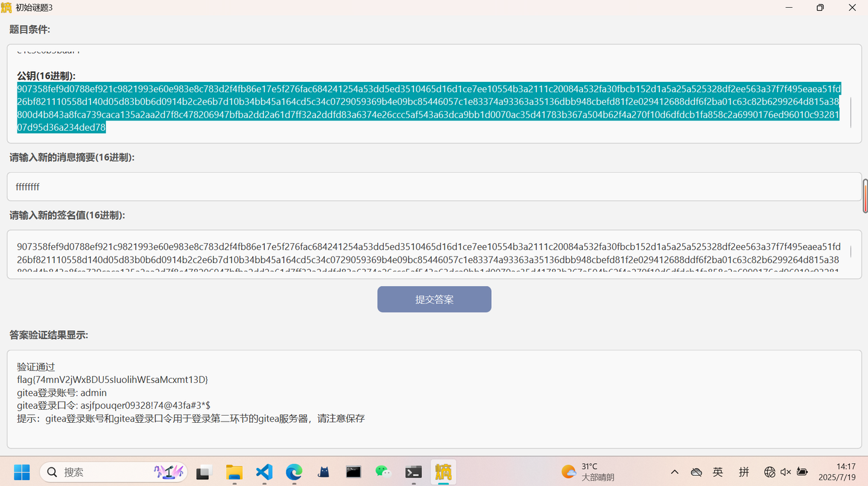Click the 答案验证结果显示 heading

(49, 335)
